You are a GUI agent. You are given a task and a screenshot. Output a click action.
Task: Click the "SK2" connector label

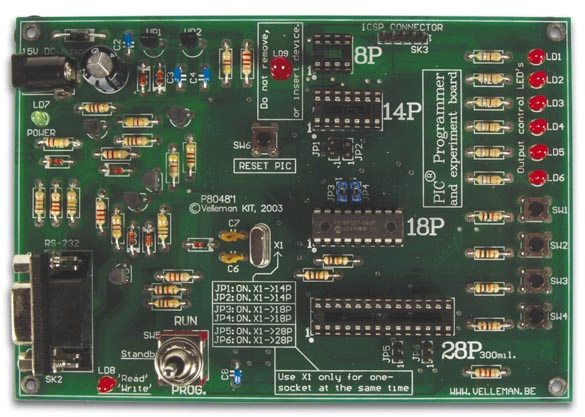pos(54,380)
